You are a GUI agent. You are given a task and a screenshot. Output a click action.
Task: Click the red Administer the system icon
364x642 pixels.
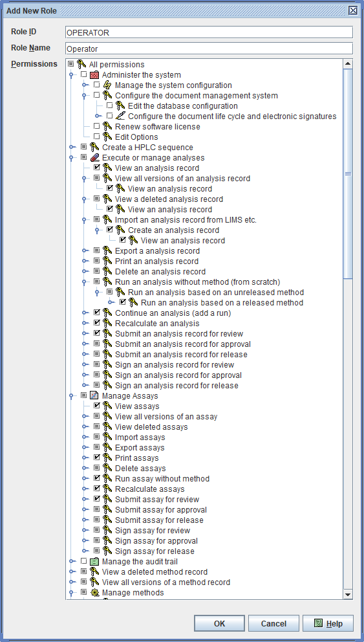coord(94,75)
